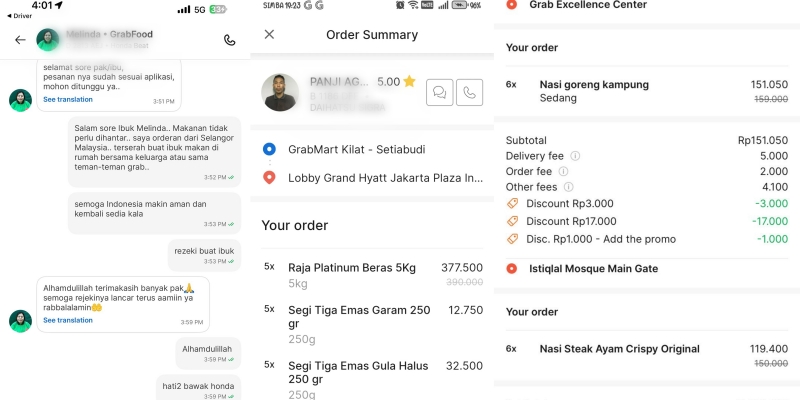
Task: Select the 'Salam sore Ibuk Melinda' message bubble
Action: tap(155, 152)
